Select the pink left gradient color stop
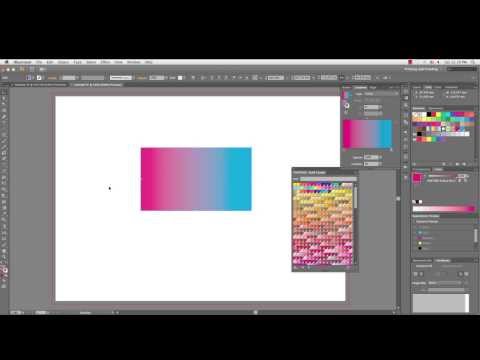Screen dimensions: 480x360 345,150
